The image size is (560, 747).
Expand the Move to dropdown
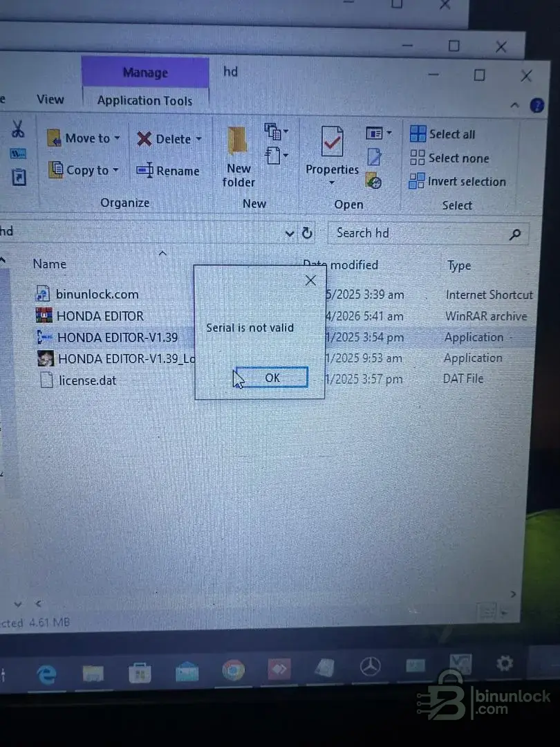pyautogui.click(x=117, y=138)
